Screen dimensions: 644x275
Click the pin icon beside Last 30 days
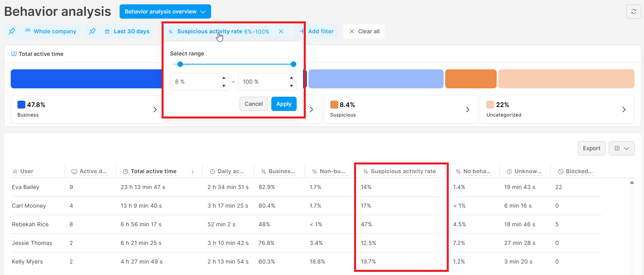click(x=92, y=31)
